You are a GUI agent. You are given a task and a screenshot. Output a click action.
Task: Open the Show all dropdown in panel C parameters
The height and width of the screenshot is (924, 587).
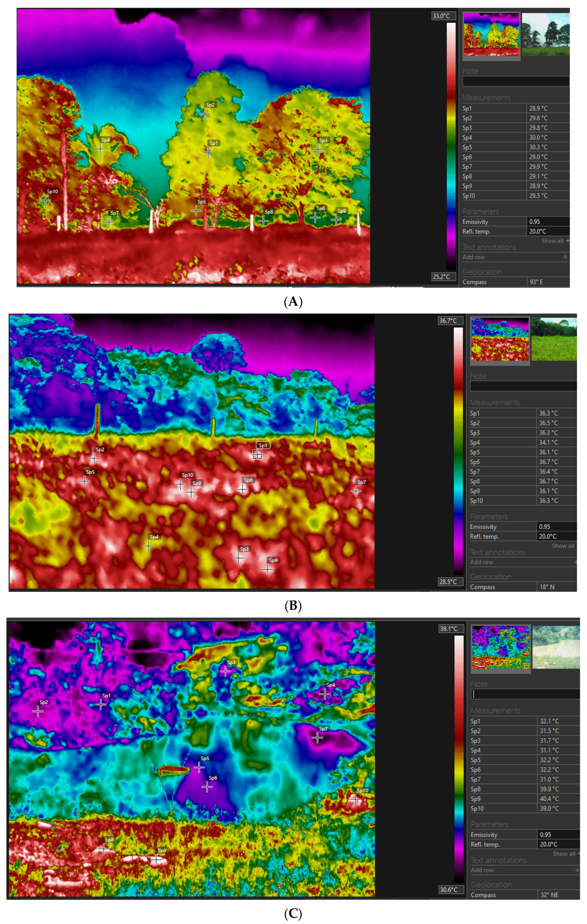coord(566,854)
